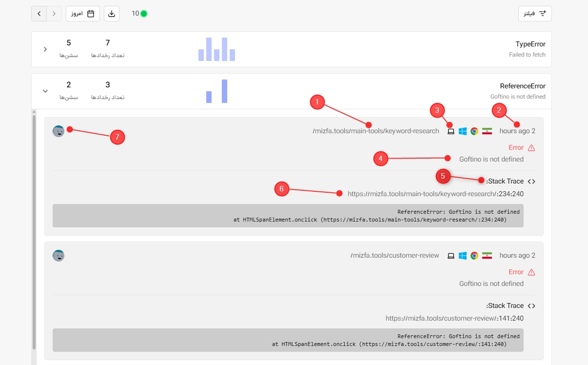
Task: Click the TypeError bar chart
Action: 217,49
